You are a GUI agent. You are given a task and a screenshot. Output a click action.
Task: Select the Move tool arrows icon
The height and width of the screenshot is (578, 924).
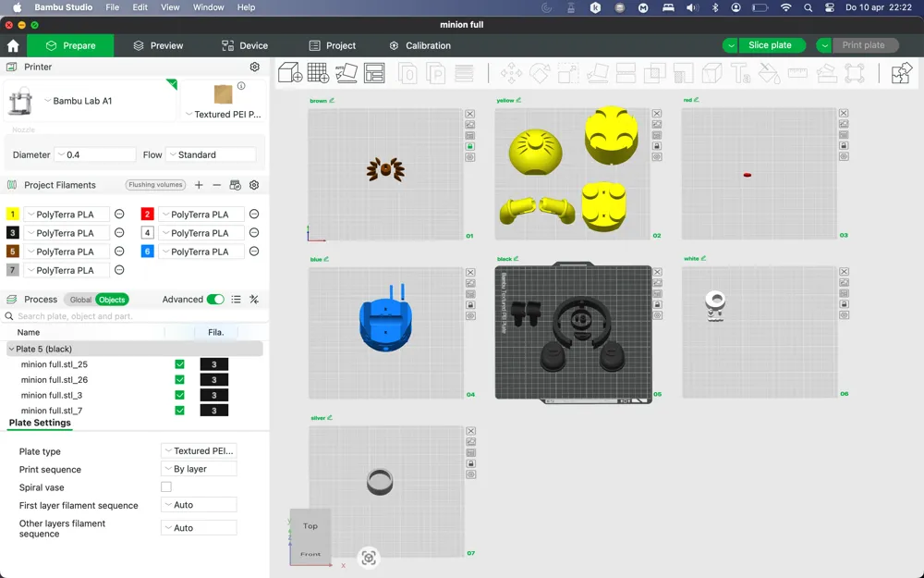pos(511,74)
